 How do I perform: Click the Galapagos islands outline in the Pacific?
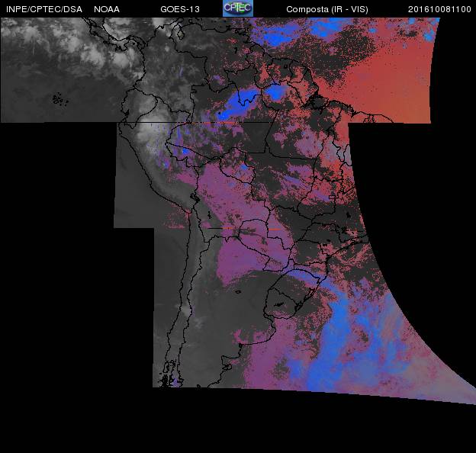pyautogui.click(x=56, y=98)
